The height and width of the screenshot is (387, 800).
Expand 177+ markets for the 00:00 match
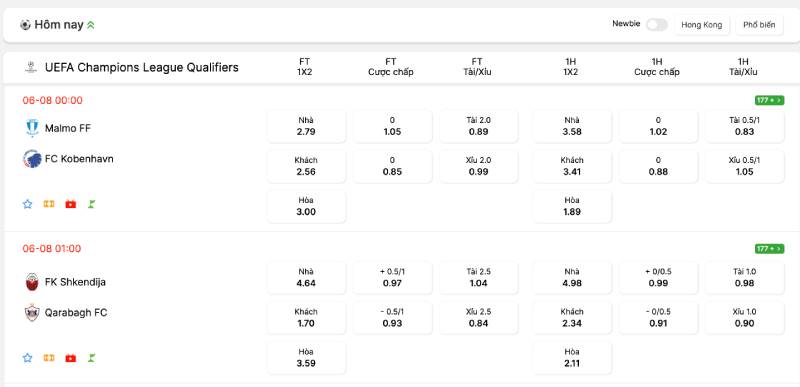(769, 100)
